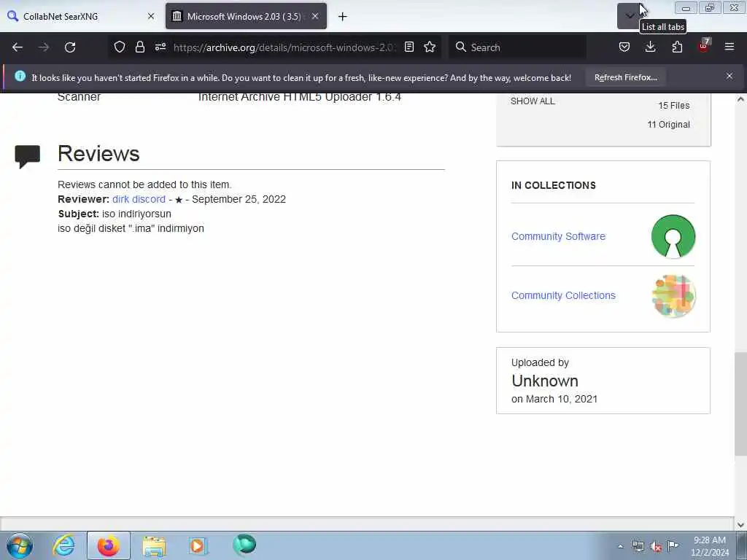
Task: Open the tracking protection shield icon
Action: pos(120,47)
